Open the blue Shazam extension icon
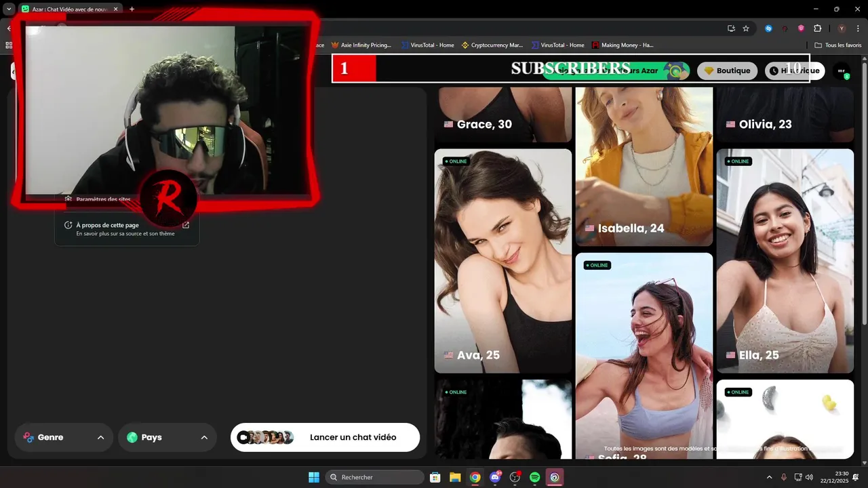 pos(768,28)
